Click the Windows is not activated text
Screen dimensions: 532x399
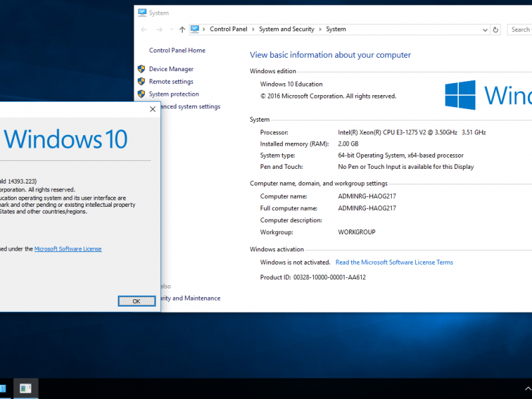[x=295, y=262]
